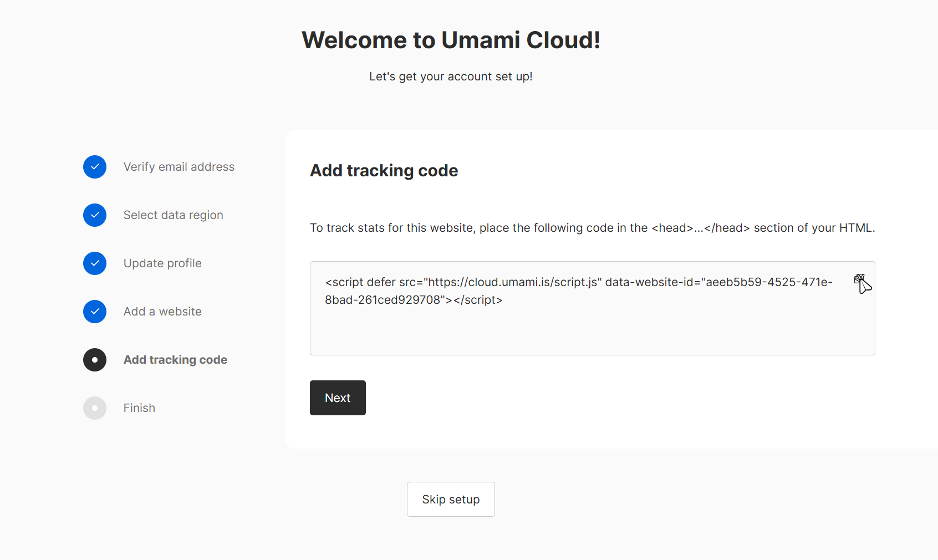
Task: Click the Verify email address checkmark icon
Action: [x=95, y=167]
